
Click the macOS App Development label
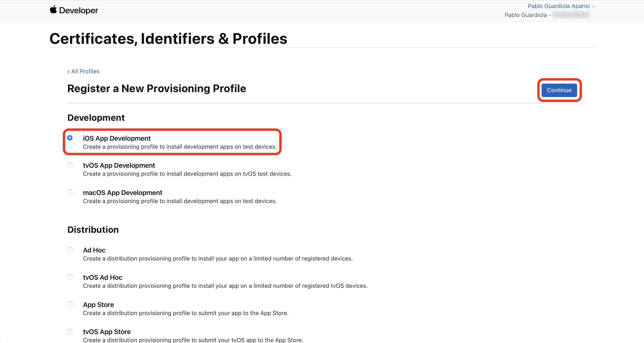123,193
